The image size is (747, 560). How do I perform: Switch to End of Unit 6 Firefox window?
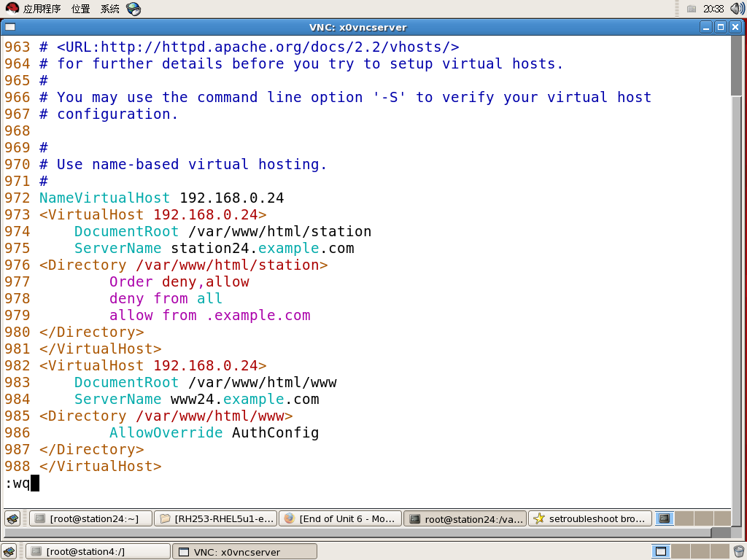(341, 518)
